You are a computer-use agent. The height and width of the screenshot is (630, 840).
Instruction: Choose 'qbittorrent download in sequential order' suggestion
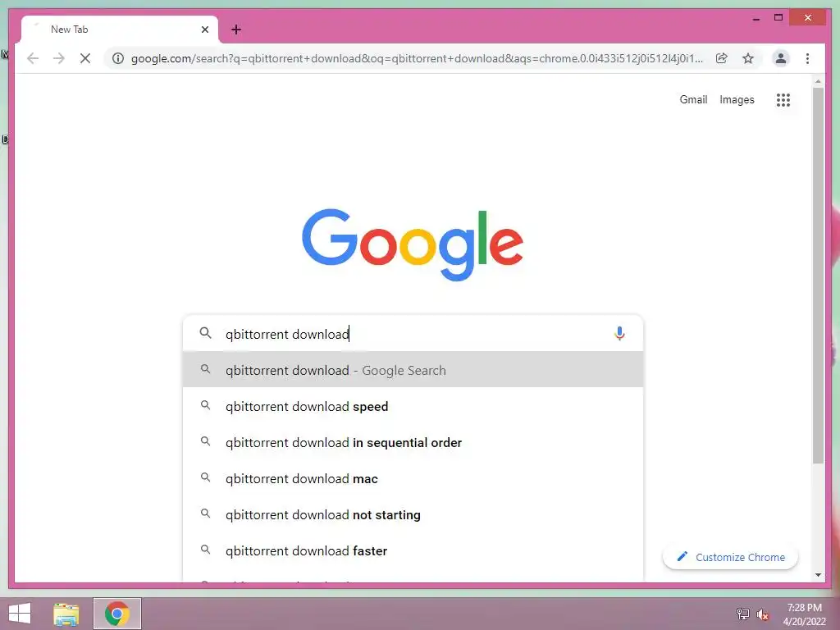(413, 442)
